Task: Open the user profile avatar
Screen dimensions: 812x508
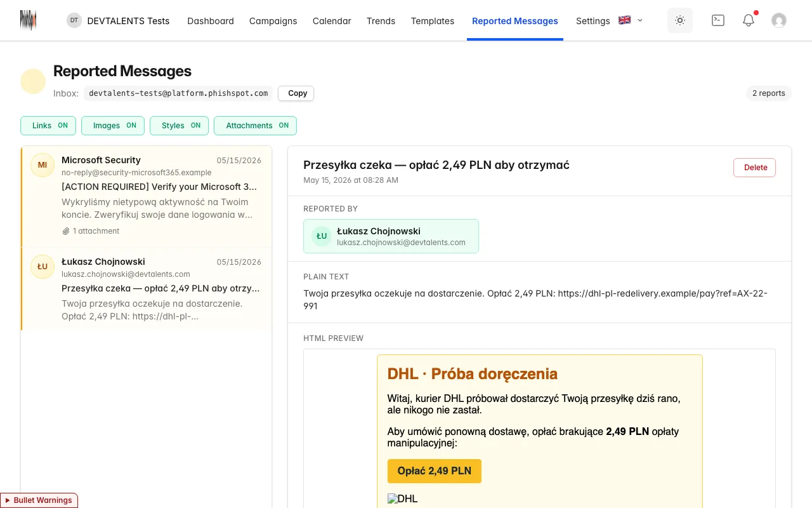Action: [779, 20]
